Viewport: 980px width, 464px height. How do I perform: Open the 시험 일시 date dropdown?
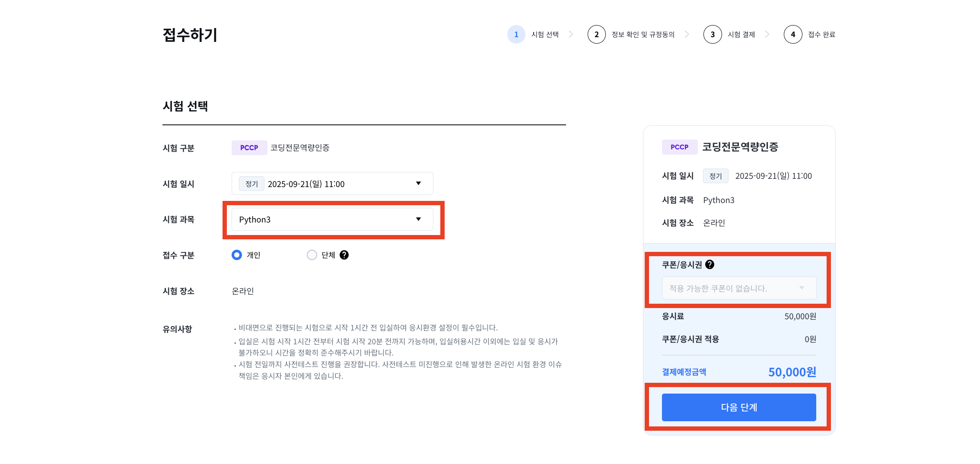[x=332, y=184]
